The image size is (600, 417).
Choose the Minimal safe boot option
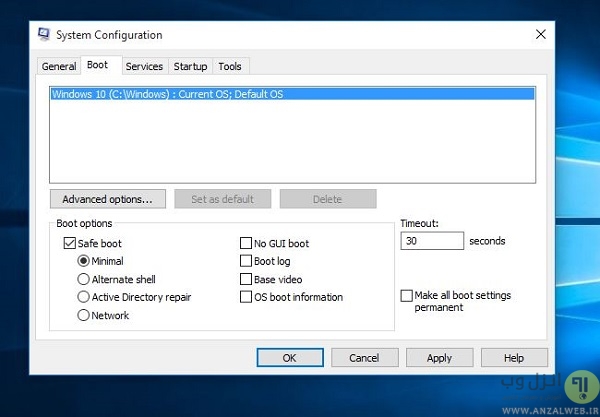coord(84,261)
